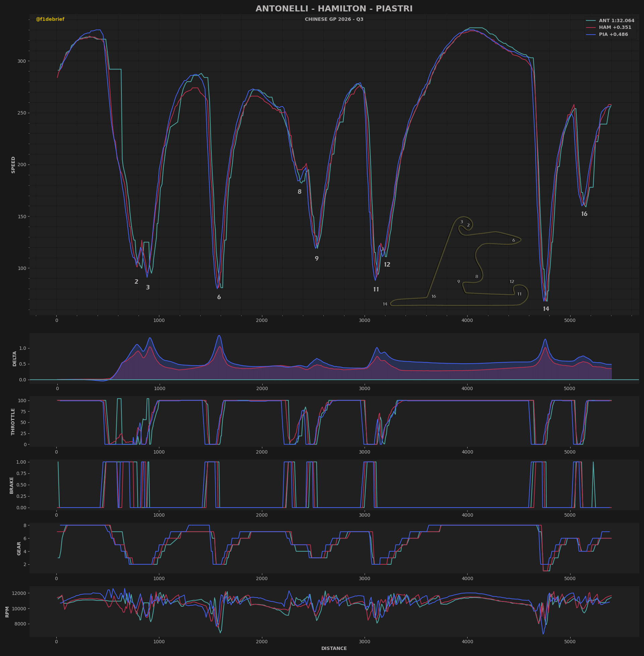Click turn 12 marker on track map
Image resolution: width=644 pixels, height=656 pixels.
pos(512,282)
